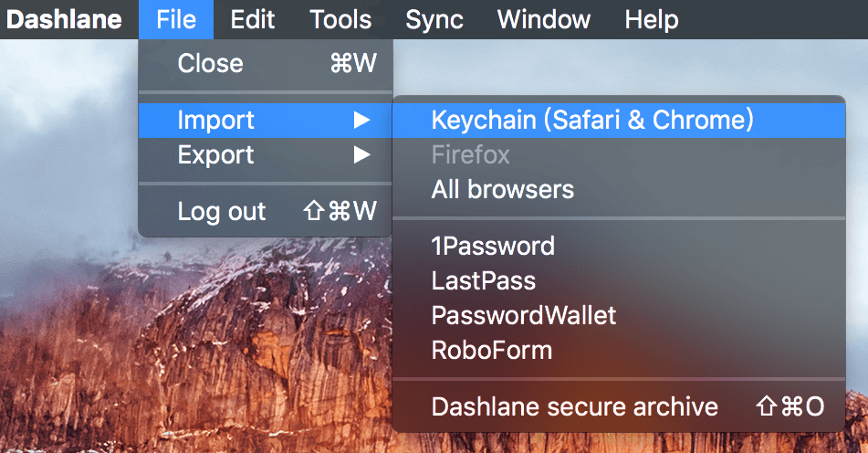Click the File menu in the menu bar
This screenshot has width=868, height=453.
point(176,19)
